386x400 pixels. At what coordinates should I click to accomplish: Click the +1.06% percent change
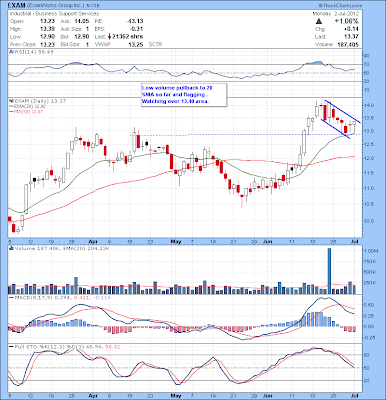click(x=347, y=21)
